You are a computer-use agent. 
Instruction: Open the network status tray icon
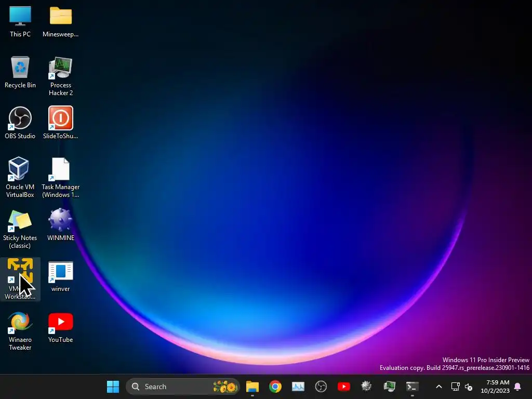pos(455,387)
